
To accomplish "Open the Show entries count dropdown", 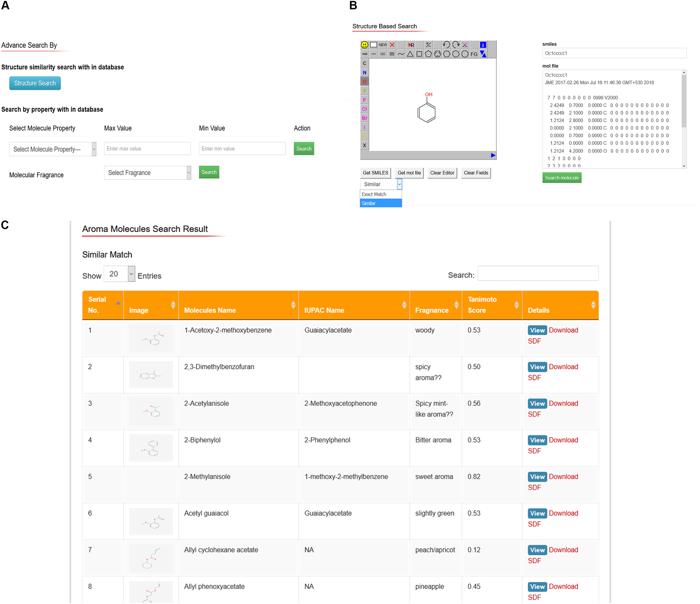I will 119,274.
